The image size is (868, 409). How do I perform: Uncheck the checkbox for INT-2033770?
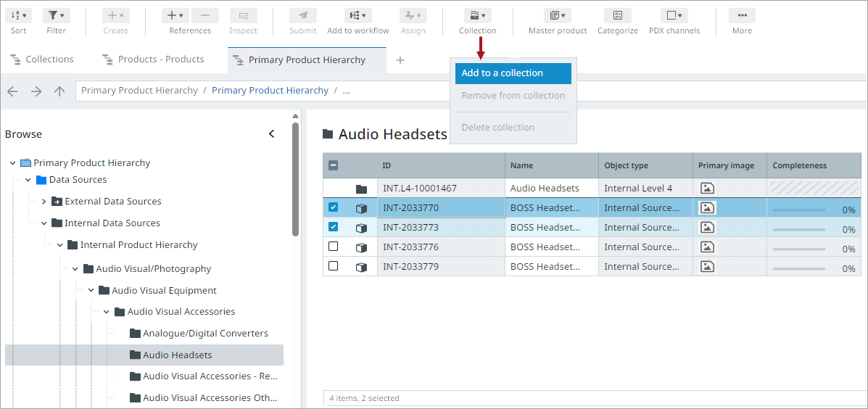[334, 207]
